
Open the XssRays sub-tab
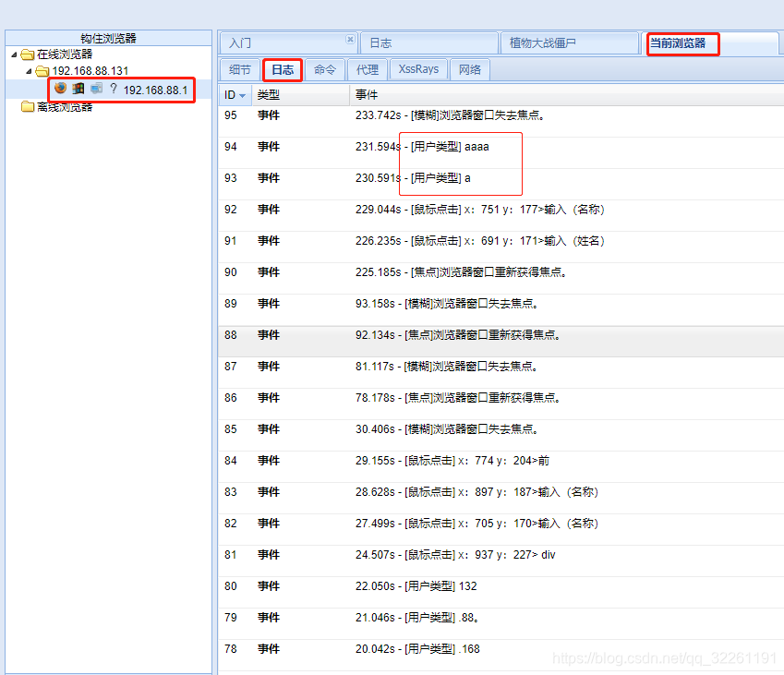(418, 69)
